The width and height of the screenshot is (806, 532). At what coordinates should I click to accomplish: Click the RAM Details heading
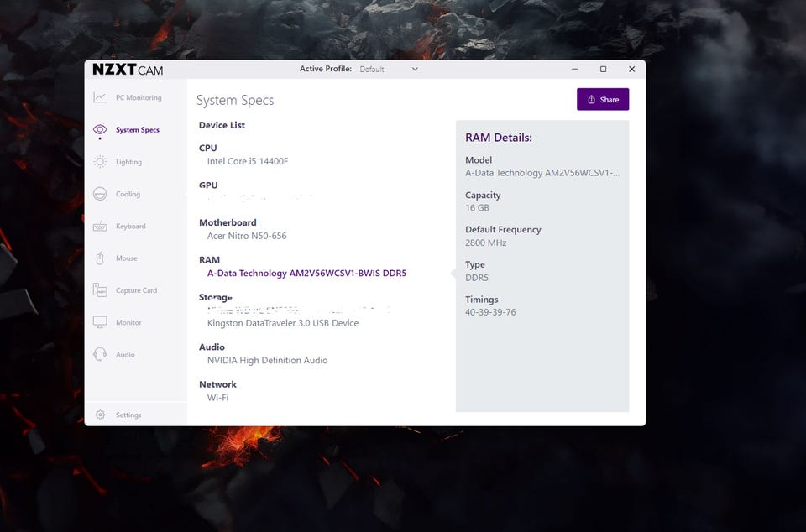pyautogui.click(x=499, y=138)
